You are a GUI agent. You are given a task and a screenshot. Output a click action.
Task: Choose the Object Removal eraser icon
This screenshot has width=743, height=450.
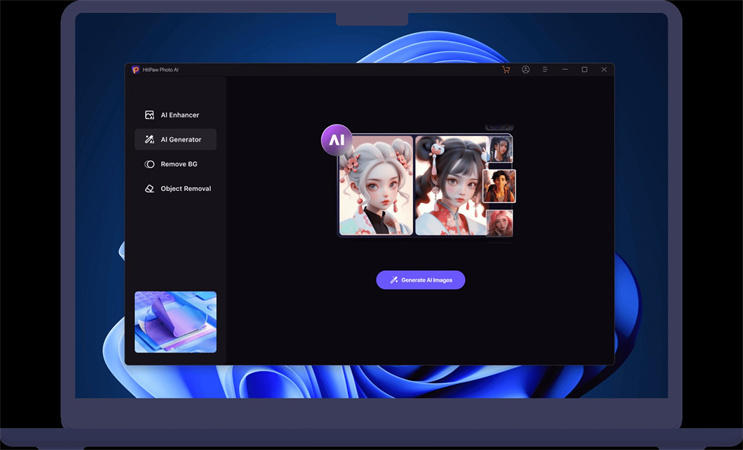tap(149, 188)
